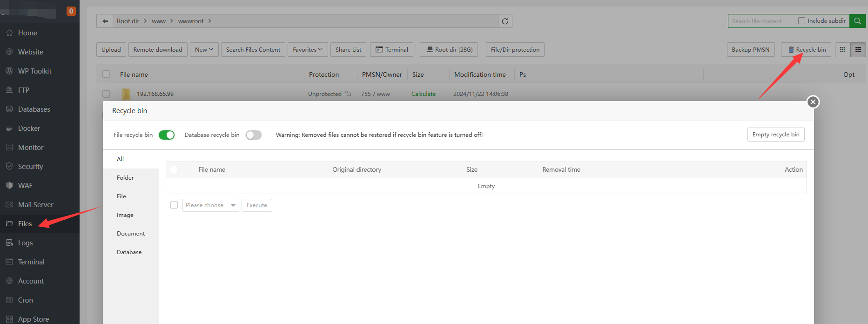The width and height of the screenshot is (868, 324).
Task: Expand chevron after wwwroot in path
Action: (x=210, y=21)
